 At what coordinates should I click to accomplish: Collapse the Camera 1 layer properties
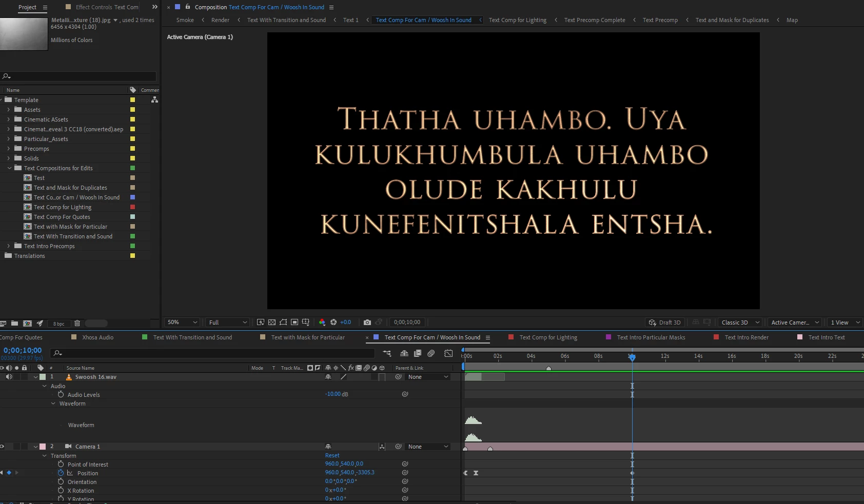(x=35, y=447)
